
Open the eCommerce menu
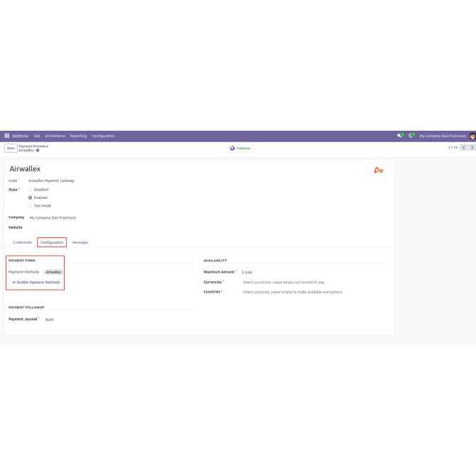55,136
